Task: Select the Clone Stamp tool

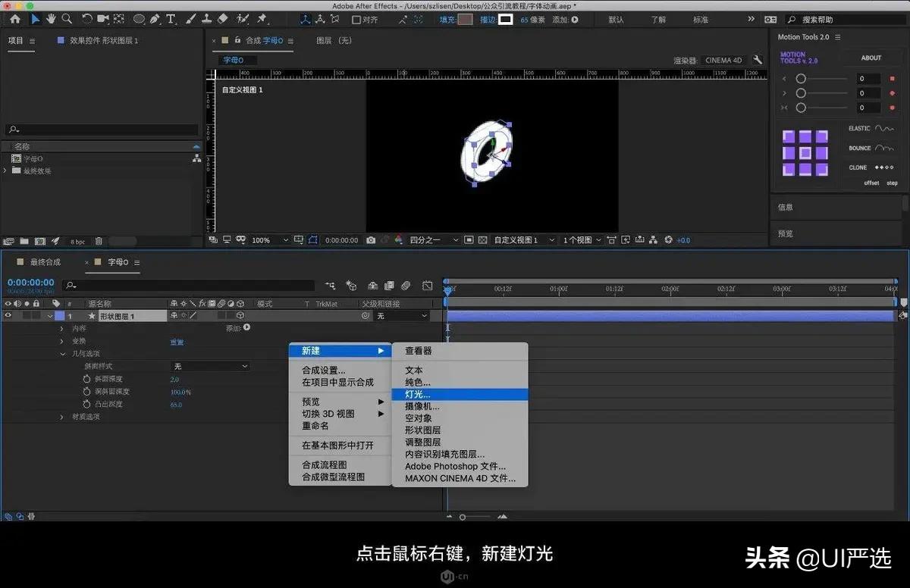Action: click(x=206, y=19)
